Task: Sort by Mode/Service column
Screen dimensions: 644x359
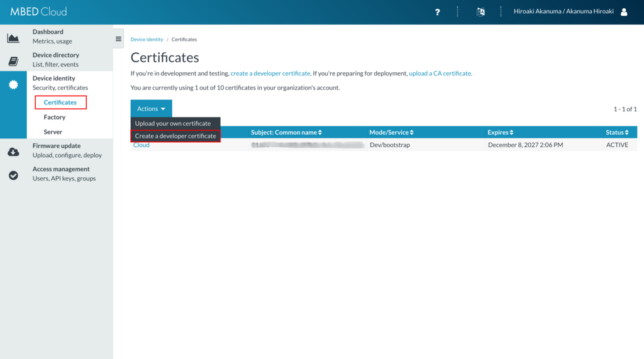Action: (x=391, y=132)
